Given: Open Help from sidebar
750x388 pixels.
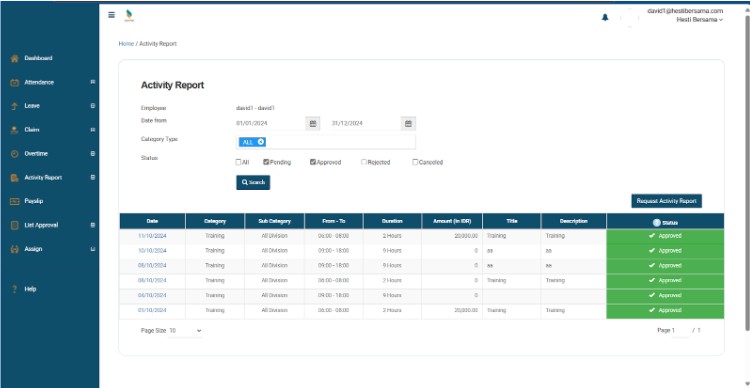Looking at the screenshot, I should click(x=30, y=289).
